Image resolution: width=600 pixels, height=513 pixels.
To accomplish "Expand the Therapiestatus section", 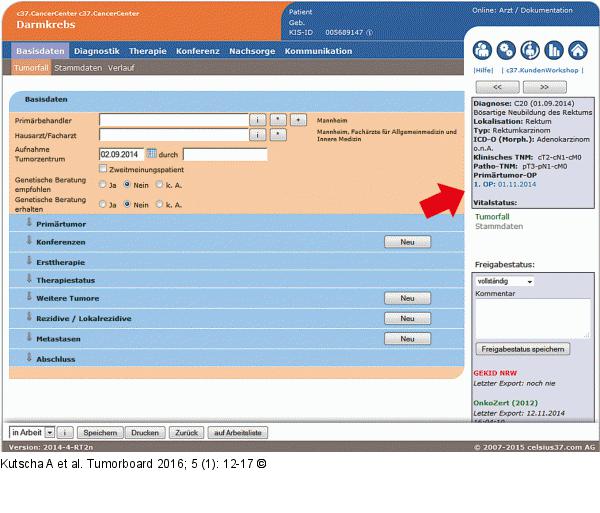I will coord(29,278).
